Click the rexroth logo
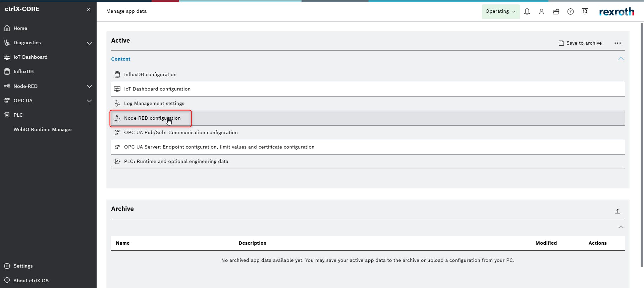Viewport: 644px width, 288px height. point(616,12)
